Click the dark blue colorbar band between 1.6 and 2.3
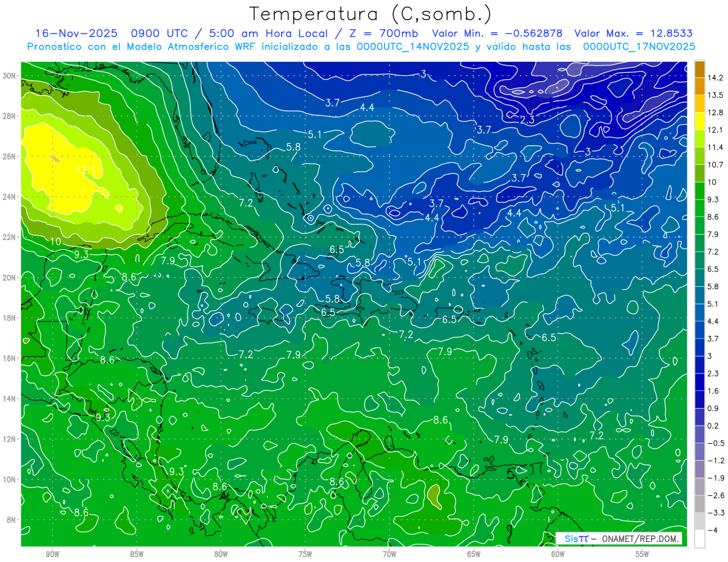This screenshot has height=562, width=728. pyautogui.click(x=699, y=382)
